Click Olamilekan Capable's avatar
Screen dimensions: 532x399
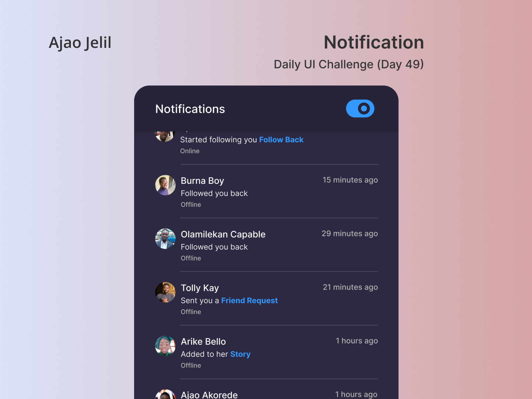[165, 238]
